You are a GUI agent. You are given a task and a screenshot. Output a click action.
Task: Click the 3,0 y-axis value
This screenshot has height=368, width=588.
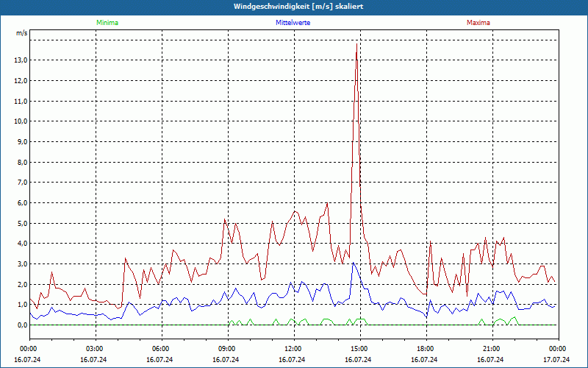23,264
